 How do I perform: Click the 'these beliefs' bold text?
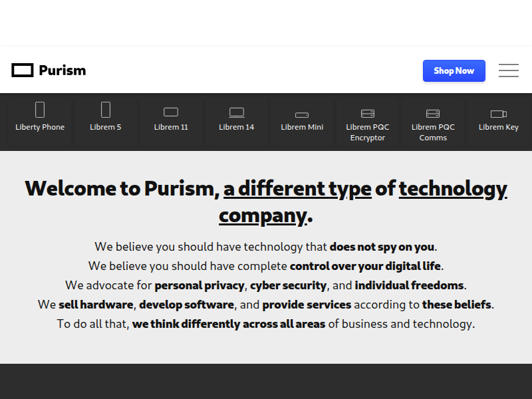(x=457, y=305)
